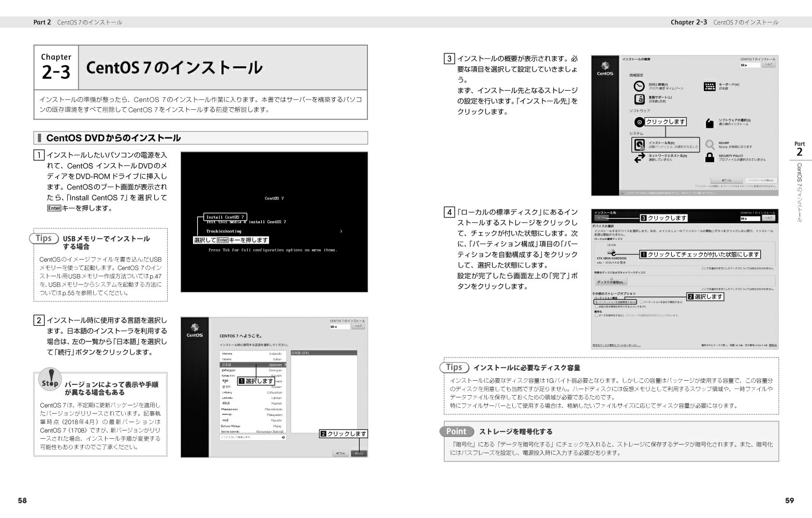812x518 pixels.
Task: Click 日付と時刻 label in summary
Action: coord(658,84)
